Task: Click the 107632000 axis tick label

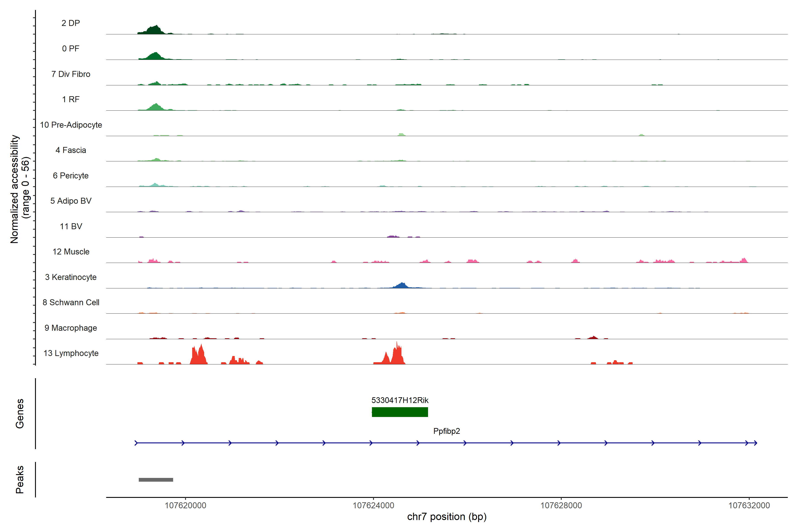Action: 749,506
